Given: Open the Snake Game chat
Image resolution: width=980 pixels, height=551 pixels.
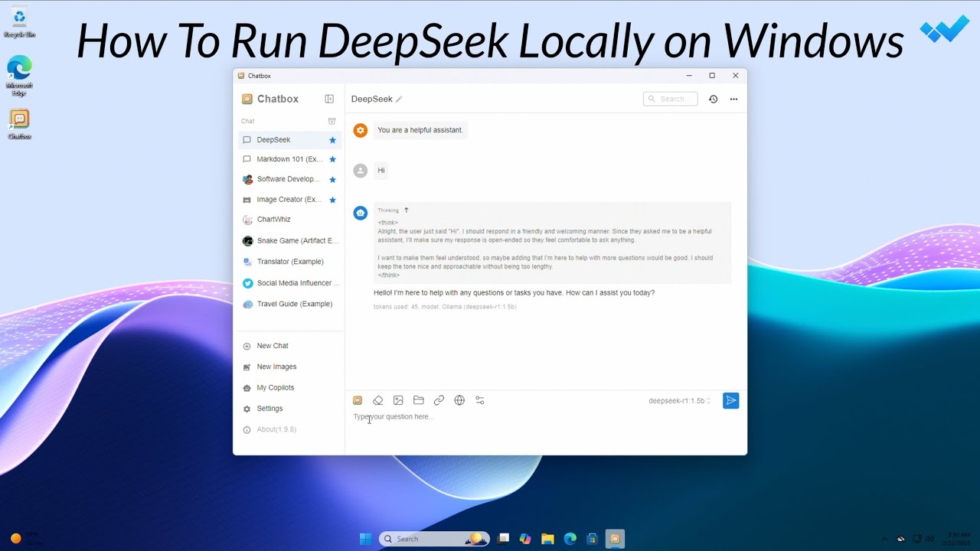Looking at the screenshot, I should point(289,241).
